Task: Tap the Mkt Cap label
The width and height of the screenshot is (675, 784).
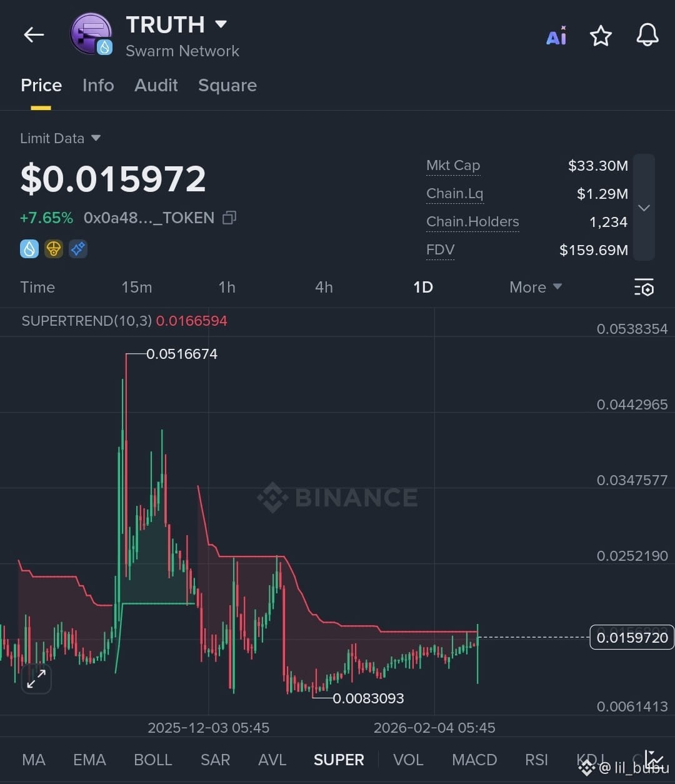Action: (x=453, y=166)
